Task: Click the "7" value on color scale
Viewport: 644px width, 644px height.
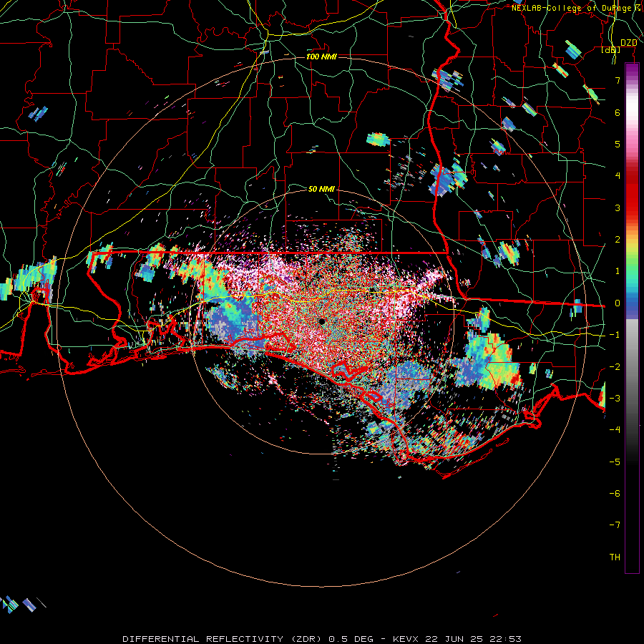Action: pyautogui.click(x=618, y=80)
